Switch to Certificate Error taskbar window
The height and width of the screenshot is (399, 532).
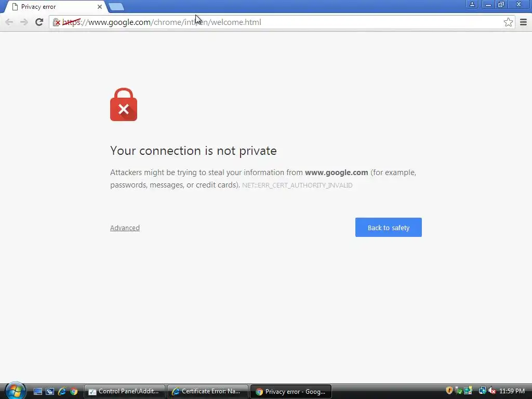[x=207, y=391]
